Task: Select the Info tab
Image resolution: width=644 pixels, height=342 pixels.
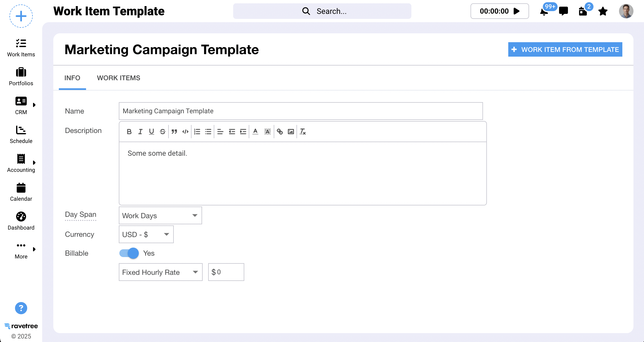Action: (72, 78)
